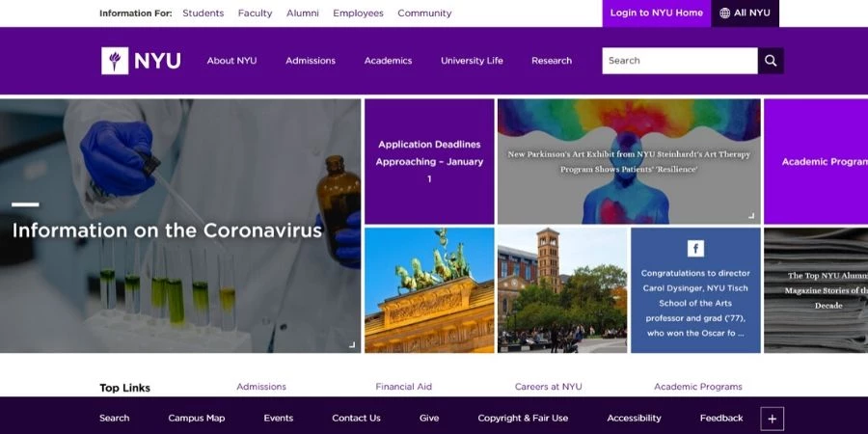Click Financial Aid under Top Links
Image resolution: width=868 pixels, height=434 pixels.
(x=403, y=387)
